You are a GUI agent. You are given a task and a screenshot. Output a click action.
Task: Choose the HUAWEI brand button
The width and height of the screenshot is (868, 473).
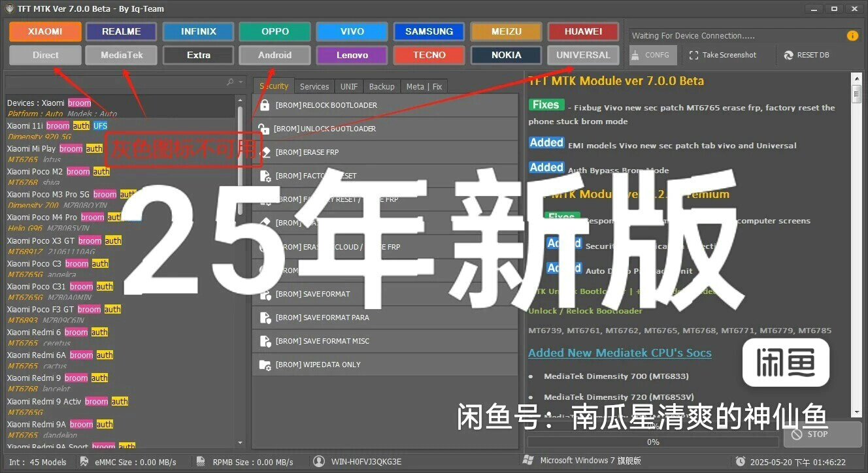583,31
